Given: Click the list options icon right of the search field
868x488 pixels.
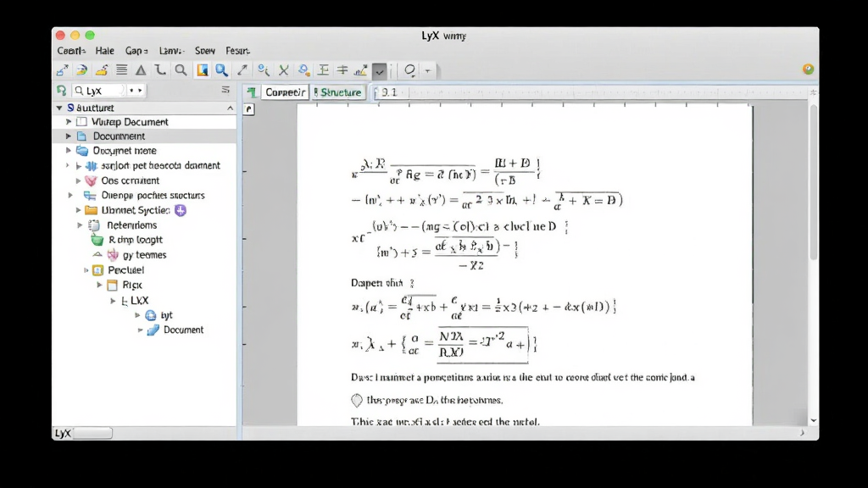Looking at the screenshot, I should [x=225, y=90].
